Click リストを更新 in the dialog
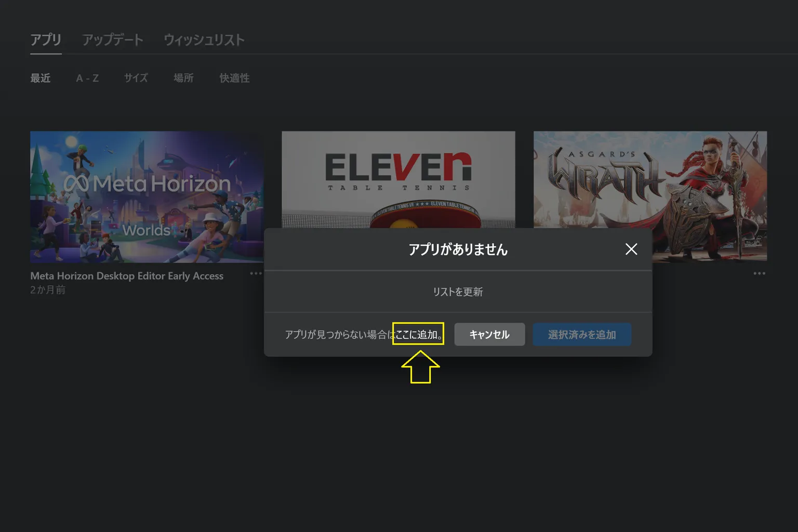The image size is (798, 532). click(458, 292)
